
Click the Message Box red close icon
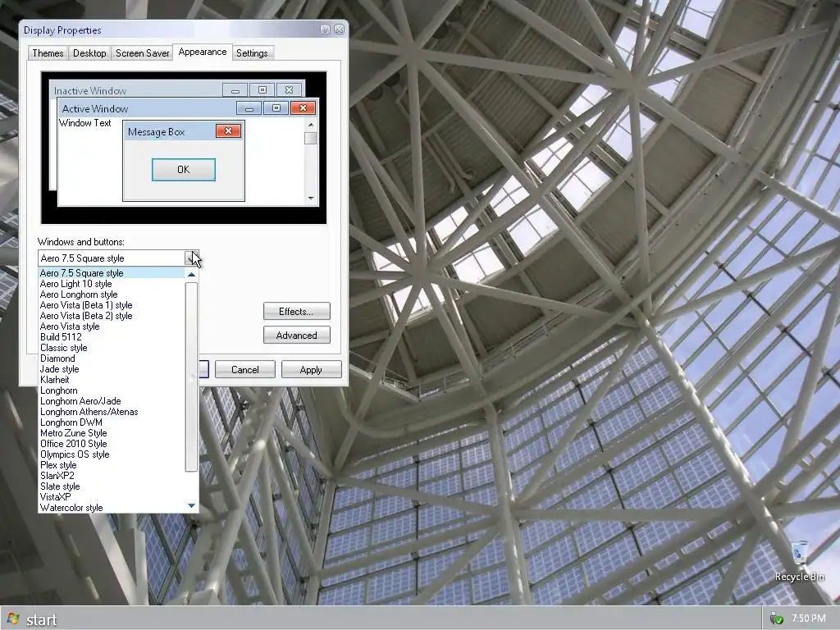point(228,130)
